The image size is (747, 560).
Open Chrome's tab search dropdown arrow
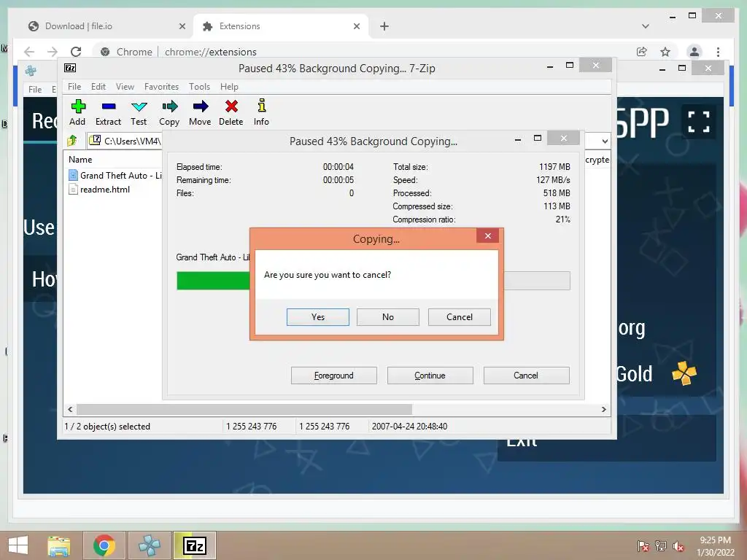(x=646, y=26)
